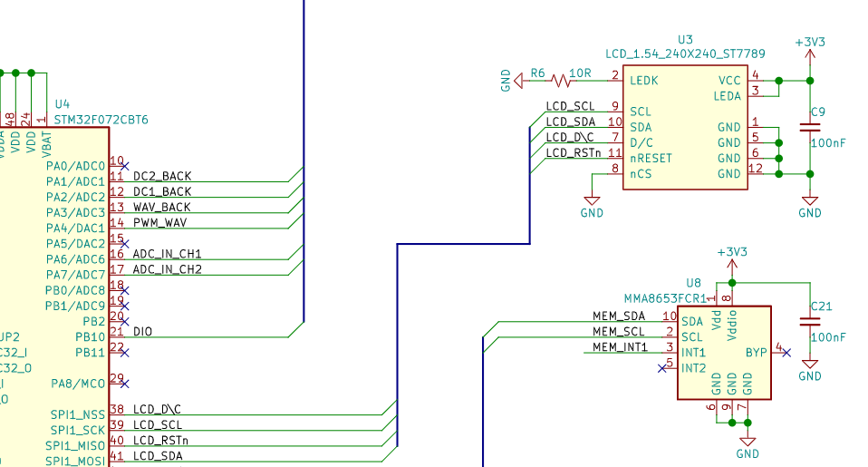Click the LEDK pin name on U3
This screenshot has width=868, height=467.
pos(644,81)
